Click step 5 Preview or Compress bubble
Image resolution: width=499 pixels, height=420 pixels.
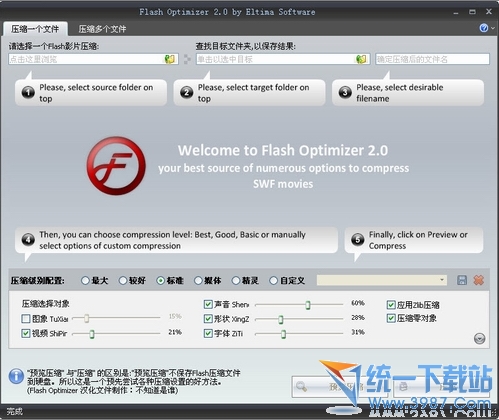(414, 240)
